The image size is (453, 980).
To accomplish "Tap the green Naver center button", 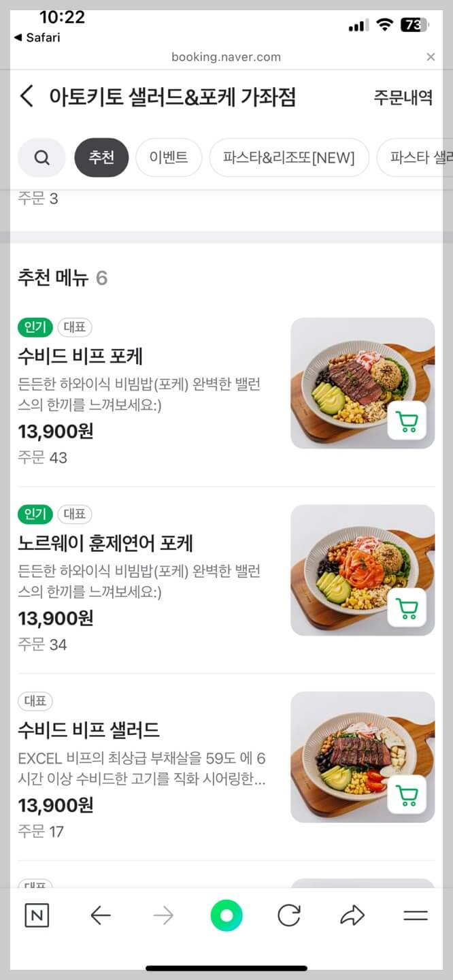I will (x=227, y=915).
